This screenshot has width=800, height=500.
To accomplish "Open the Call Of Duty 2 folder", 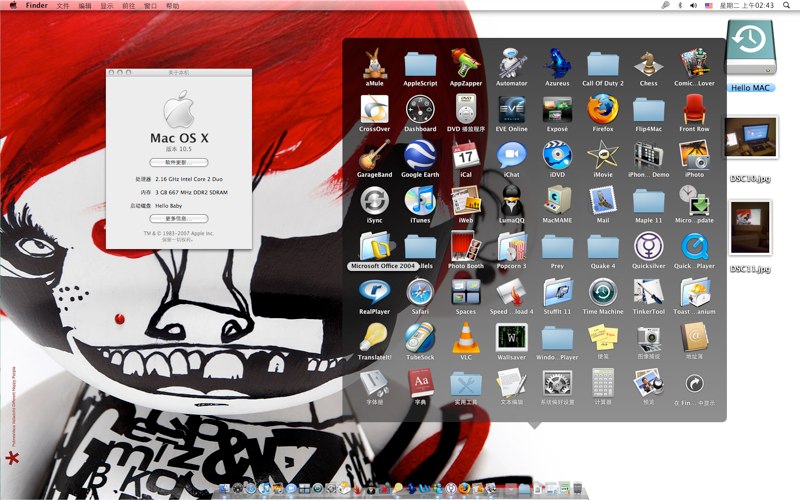I will pos(603,64).
